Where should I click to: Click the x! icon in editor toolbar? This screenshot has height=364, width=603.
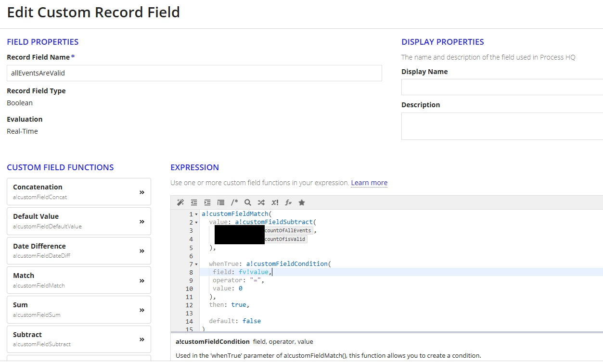tap(275, 202)
